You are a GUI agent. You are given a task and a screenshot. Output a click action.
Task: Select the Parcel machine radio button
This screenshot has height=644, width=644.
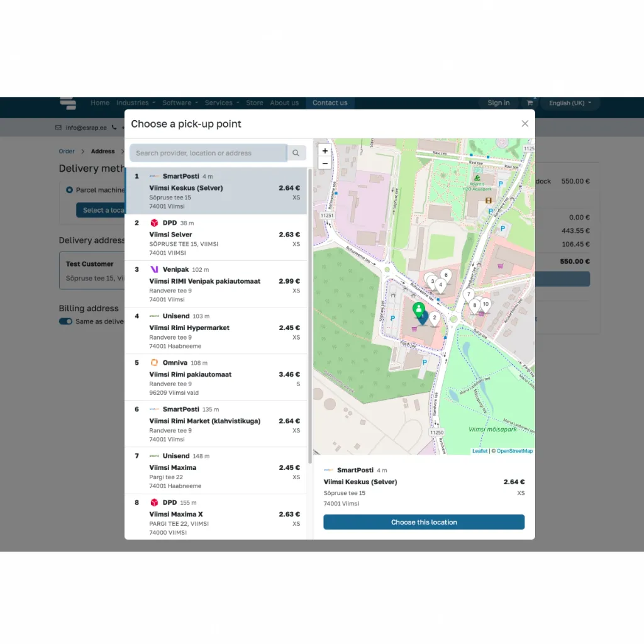(69, 190)
